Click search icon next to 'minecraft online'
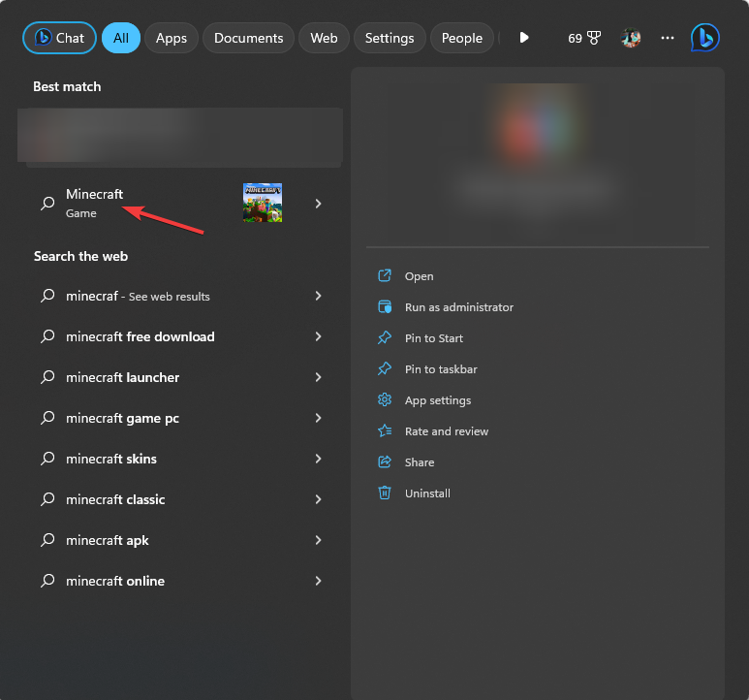Screen dimensions: 749x700 pyautogui.click(x=47, y=581)
